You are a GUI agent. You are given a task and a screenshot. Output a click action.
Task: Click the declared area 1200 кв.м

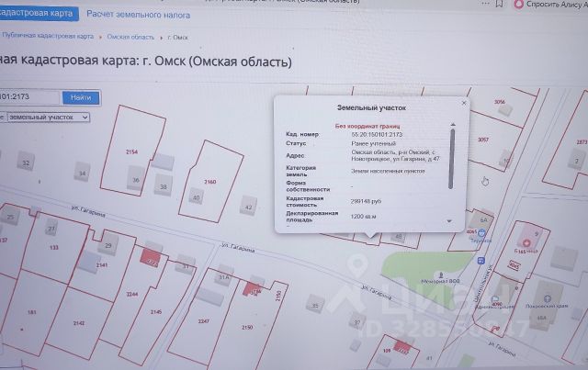(x=364, y=217)
